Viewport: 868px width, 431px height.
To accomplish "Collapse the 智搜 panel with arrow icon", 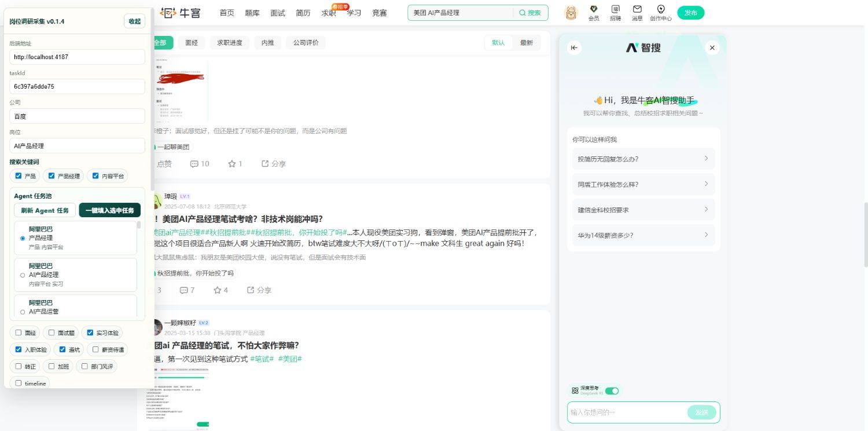I will (x=574, y=48).
